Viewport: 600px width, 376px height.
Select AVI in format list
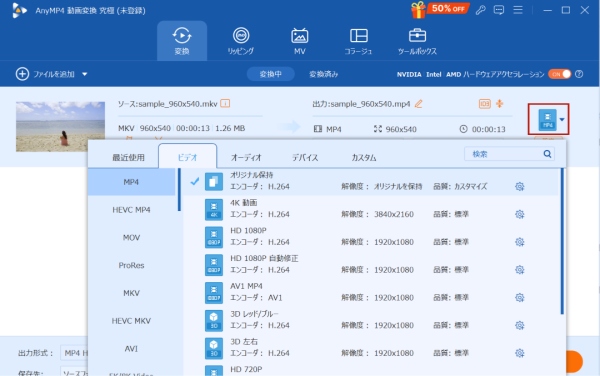coord(131,348)
